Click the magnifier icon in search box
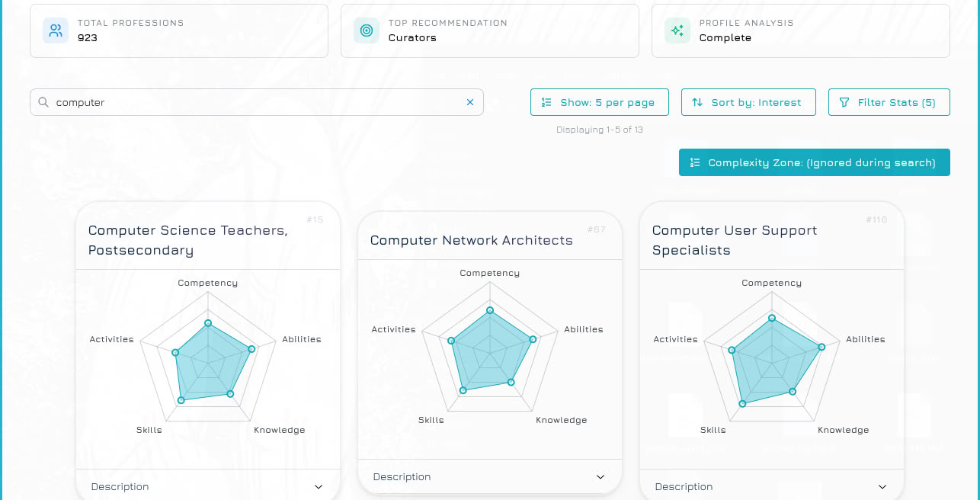Viewport: 980px width, 500px height. pos(43,102)
